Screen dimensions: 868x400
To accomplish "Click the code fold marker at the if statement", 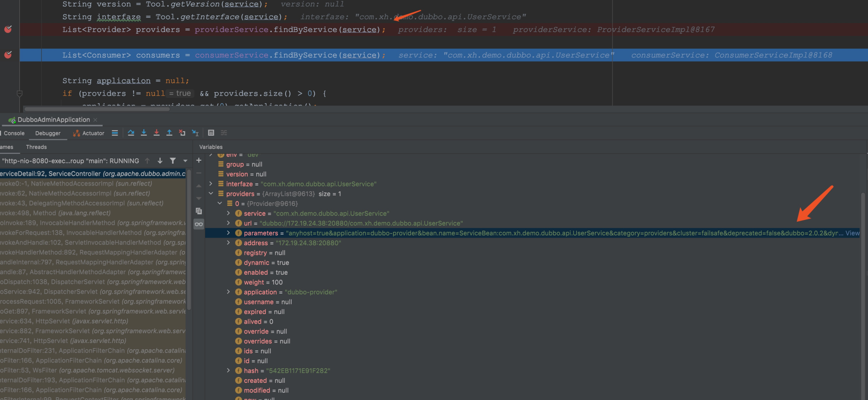I will pos(19,94).
